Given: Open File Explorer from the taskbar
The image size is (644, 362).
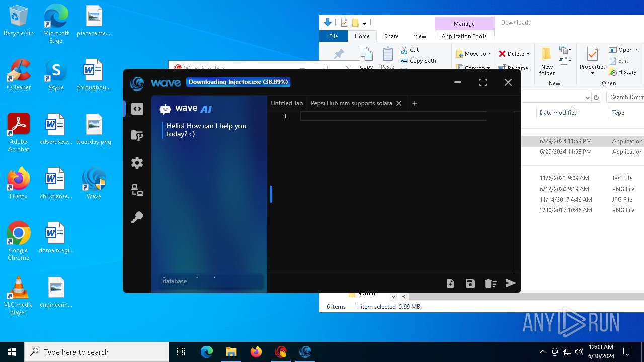Looking at the screenshot, I should coord(231,352).
